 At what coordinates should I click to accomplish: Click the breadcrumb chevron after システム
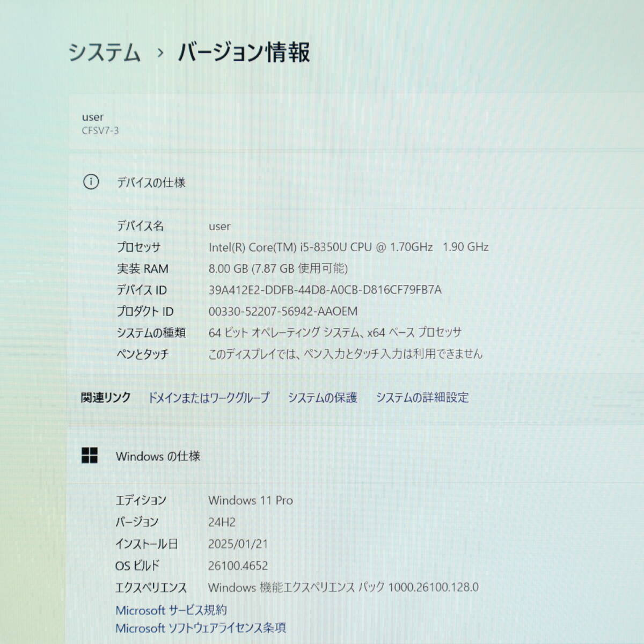(x=160, y=53)
